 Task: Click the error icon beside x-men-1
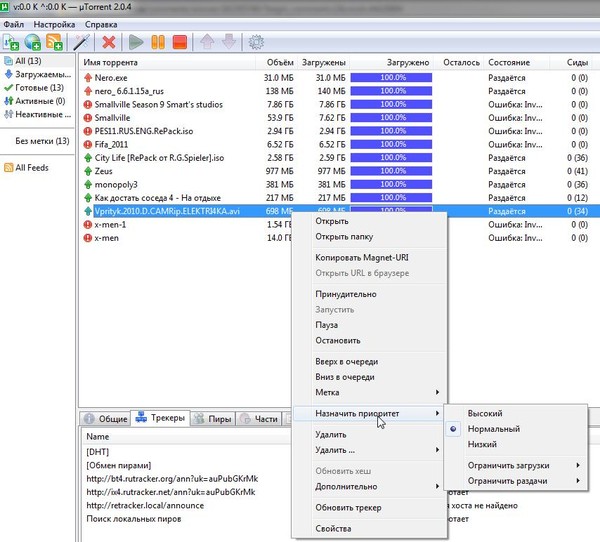tap(88, 225)
